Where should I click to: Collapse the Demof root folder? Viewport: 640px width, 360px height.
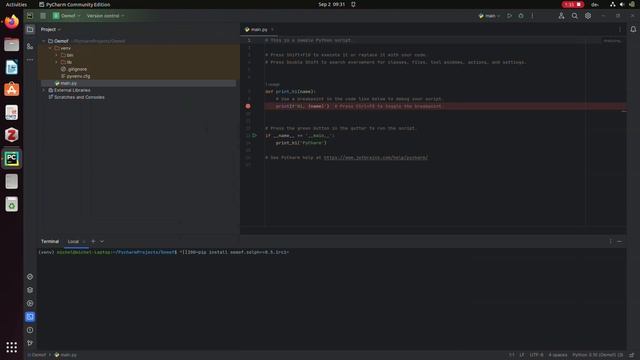coord(44,41)
